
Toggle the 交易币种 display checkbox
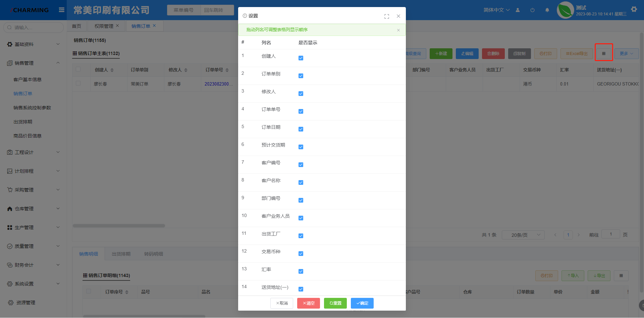point(301,254)
